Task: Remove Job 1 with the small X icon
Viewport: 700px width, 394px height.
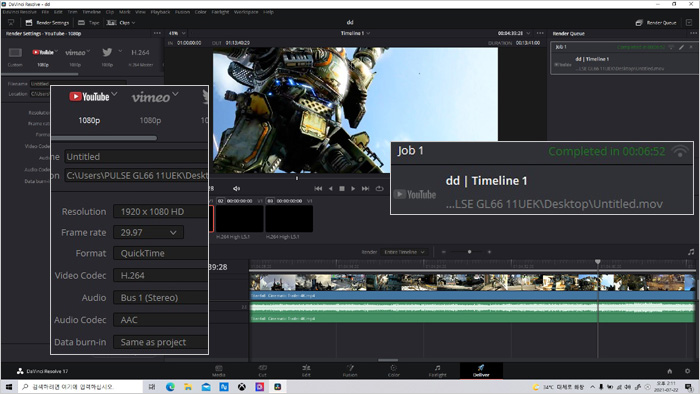Action: 691,47
